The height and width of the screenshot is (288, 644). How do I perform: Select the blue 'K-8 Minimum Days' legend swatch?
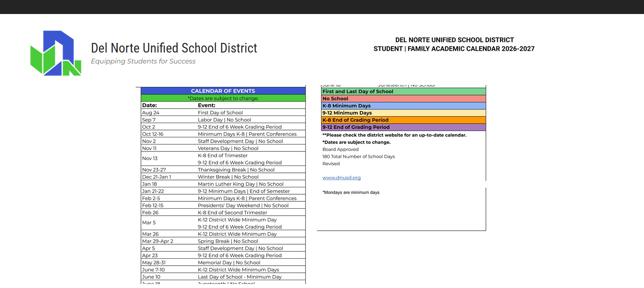point(403,106)
